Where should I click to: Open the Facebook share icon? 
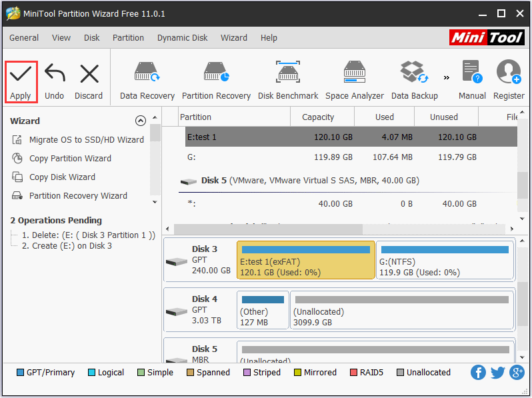tap(478, 373)
